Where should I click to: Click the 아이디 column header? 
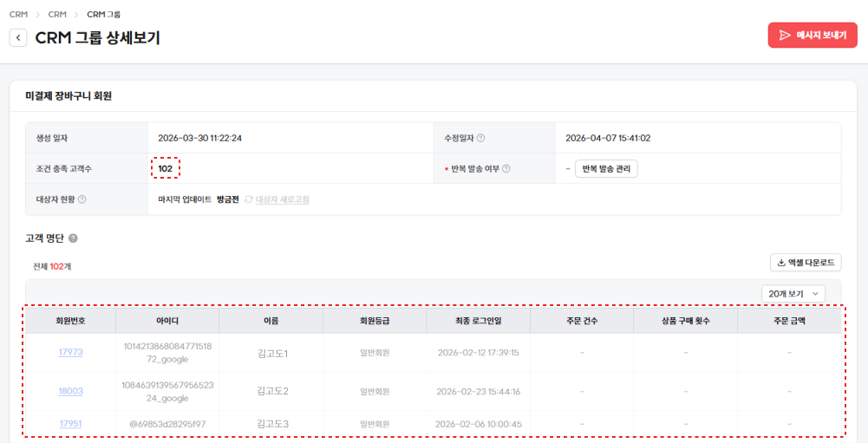tap(167, 321)
